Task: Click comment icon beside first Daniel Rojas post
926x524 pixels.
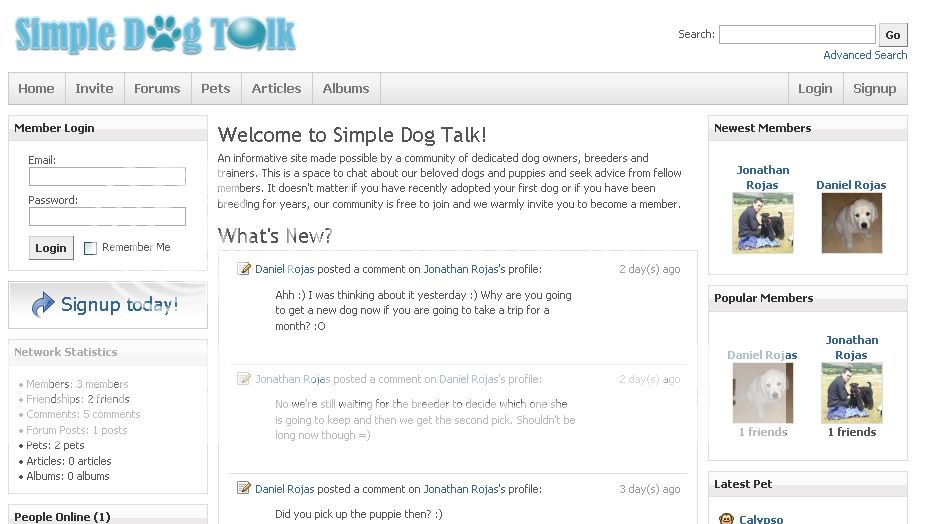Action: pyautogui.click(x=244, y=269)
